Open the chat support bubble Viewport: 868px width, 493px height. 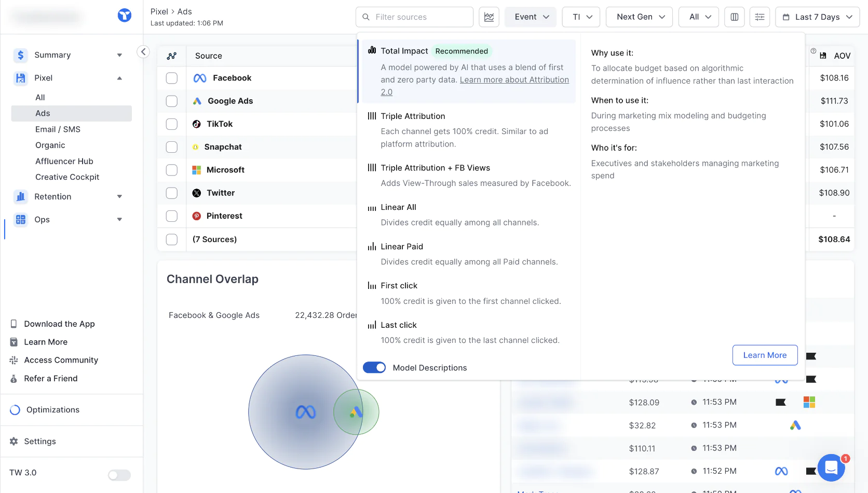point(831,468)
